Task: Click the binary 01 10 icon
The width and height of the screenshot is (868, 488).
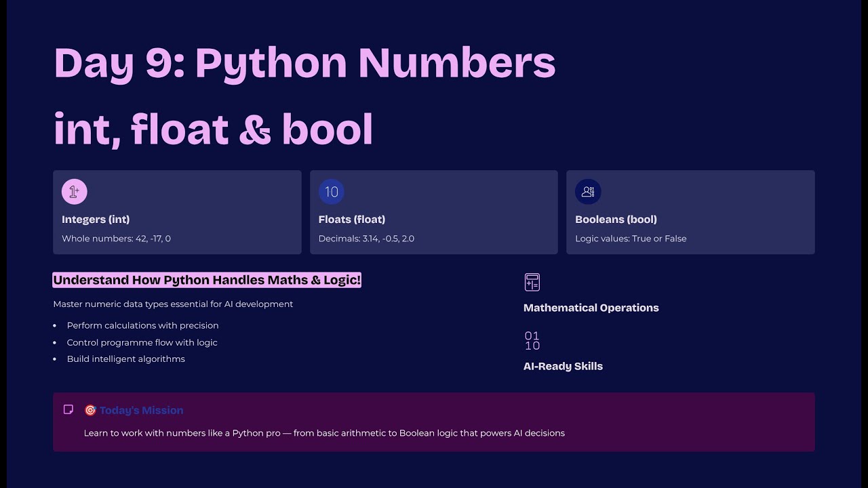Action: tap(532, 341)
